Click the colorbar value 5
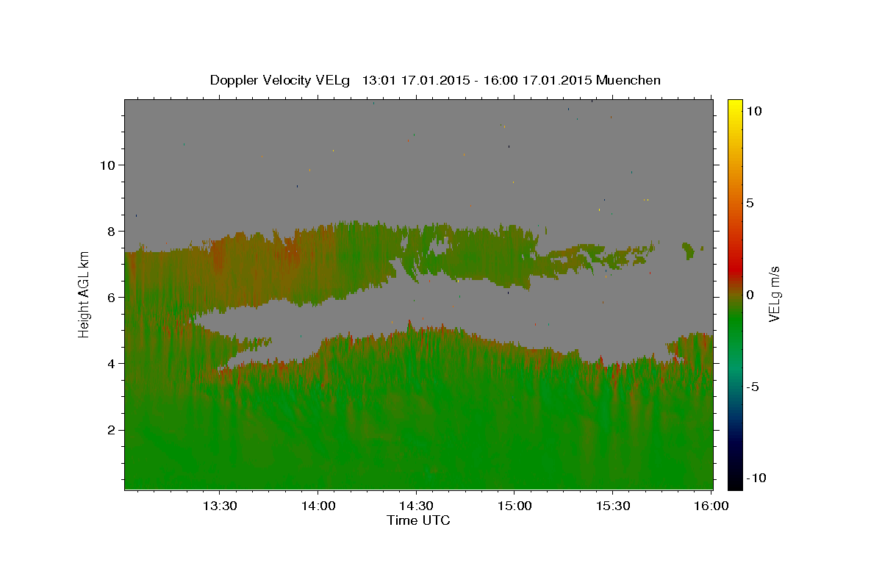This screenshot has width=882, height=588. coord(750,203)
